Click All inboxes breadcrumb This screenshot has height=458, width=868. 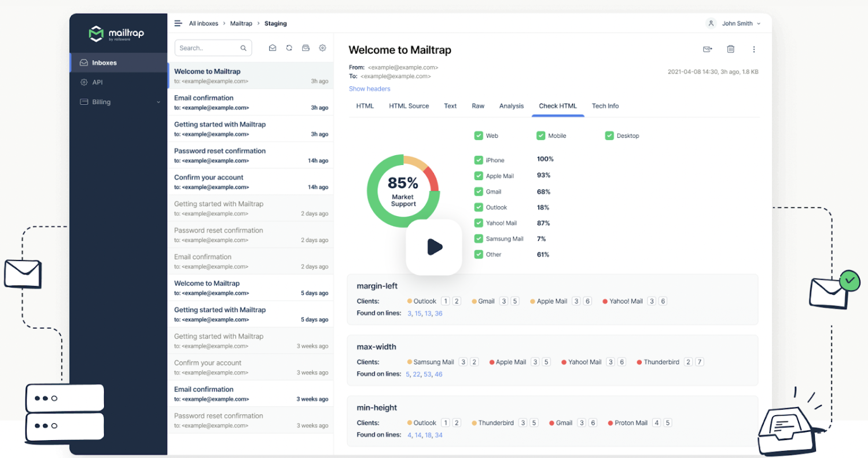(x=204, y=24)
